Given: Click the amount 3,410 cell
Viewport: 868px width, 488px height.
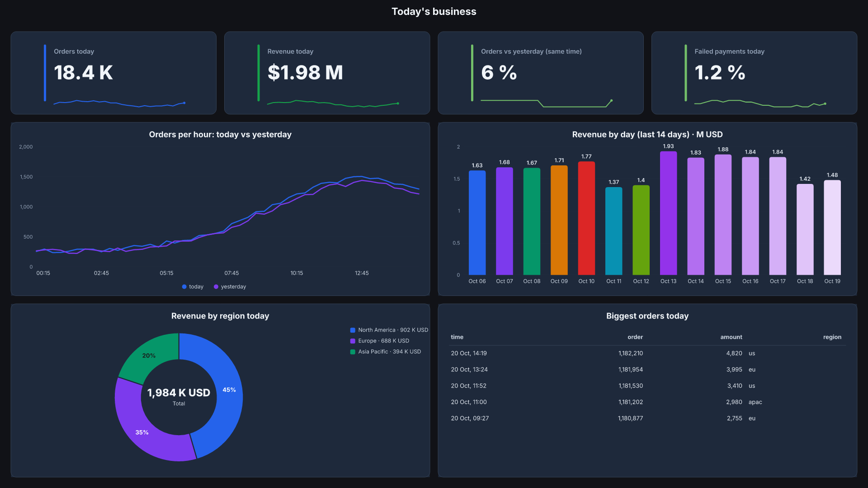Looking at the screenshot, I should pyautogui.click(x=735, y=386).
